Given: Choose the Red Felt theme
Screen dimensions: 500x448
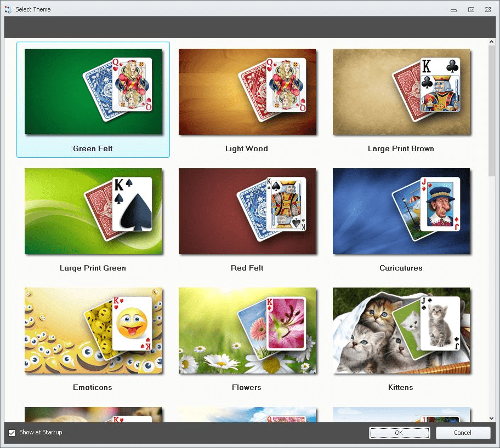Looking at the screenshot, I should [x=247, y=211].
